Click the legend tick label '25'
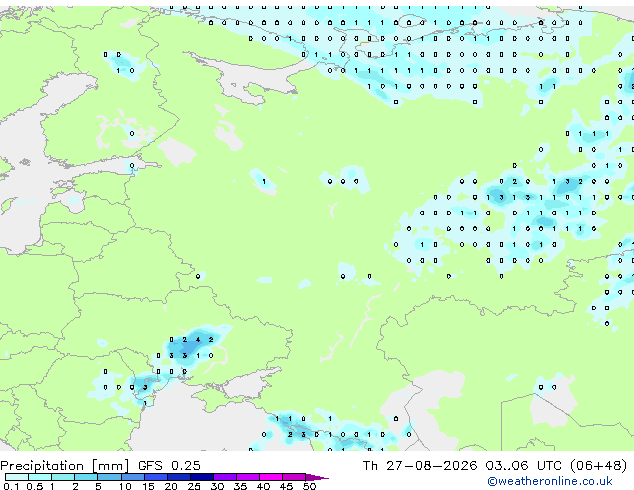The width and height of the screenshot is (634, 490). 194,486
